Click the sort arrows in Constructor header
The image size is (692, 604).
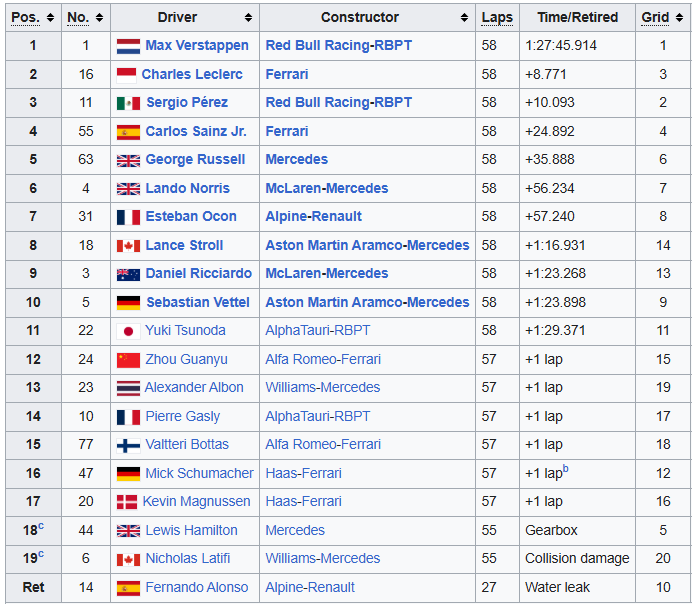(464, 18)
